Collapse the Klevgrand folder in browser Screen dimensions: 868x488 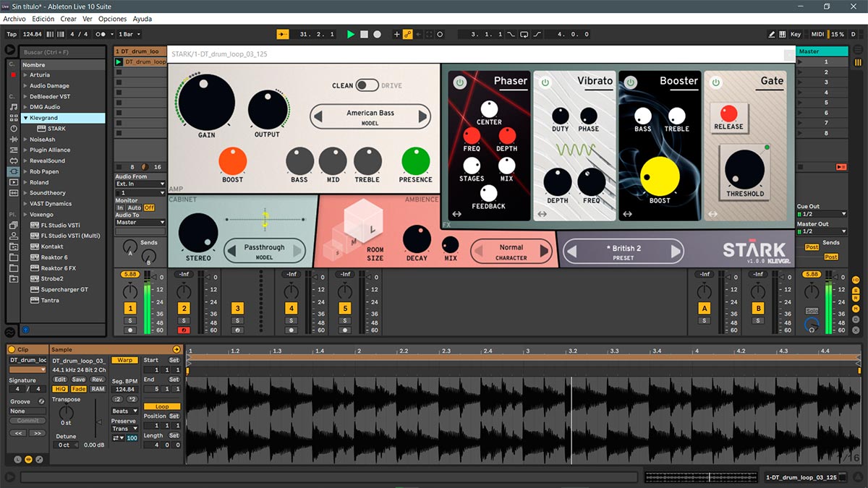click(26, 118)
